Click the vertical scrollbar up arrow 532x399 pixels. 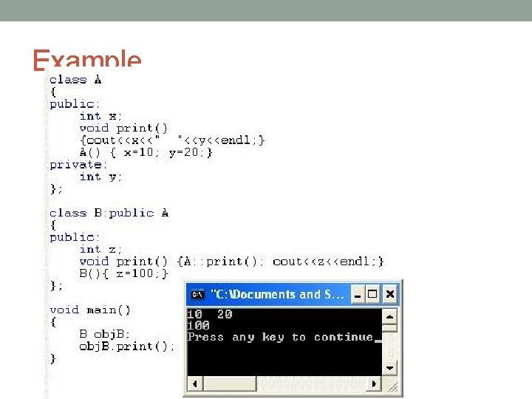pos(389,317)
